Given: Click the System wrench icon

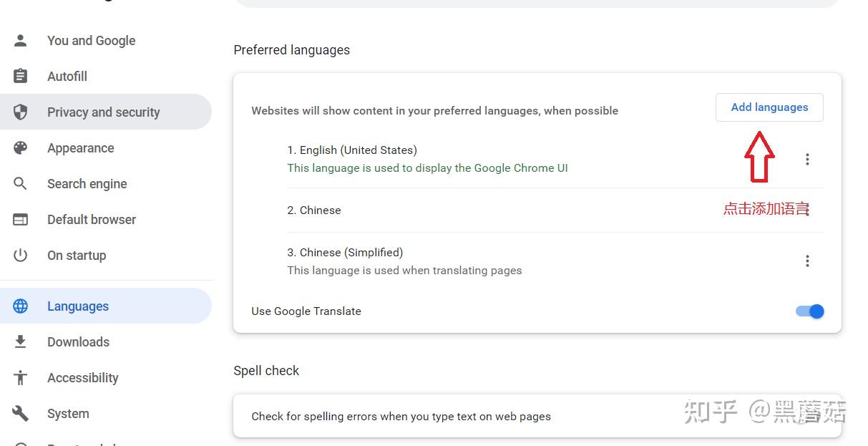Looking at the screenshot, I should click(21, 414).
